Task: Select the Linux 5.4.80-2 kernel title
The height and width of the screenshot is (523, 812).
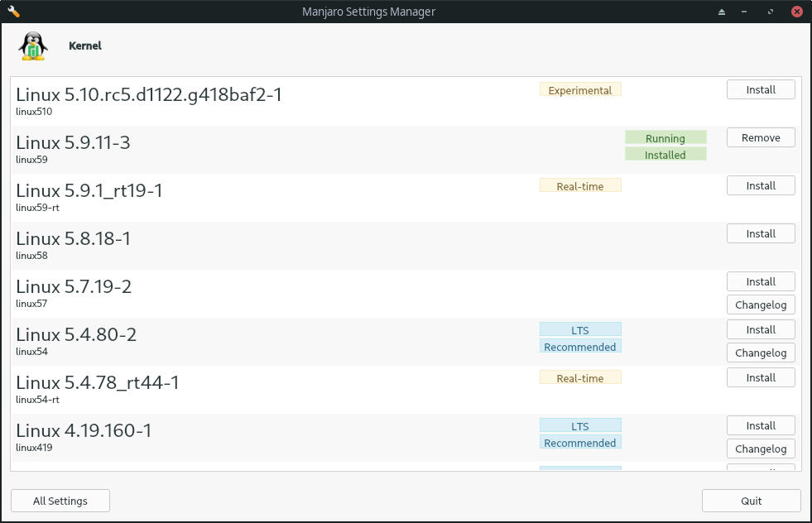Action: coord(76,334)
